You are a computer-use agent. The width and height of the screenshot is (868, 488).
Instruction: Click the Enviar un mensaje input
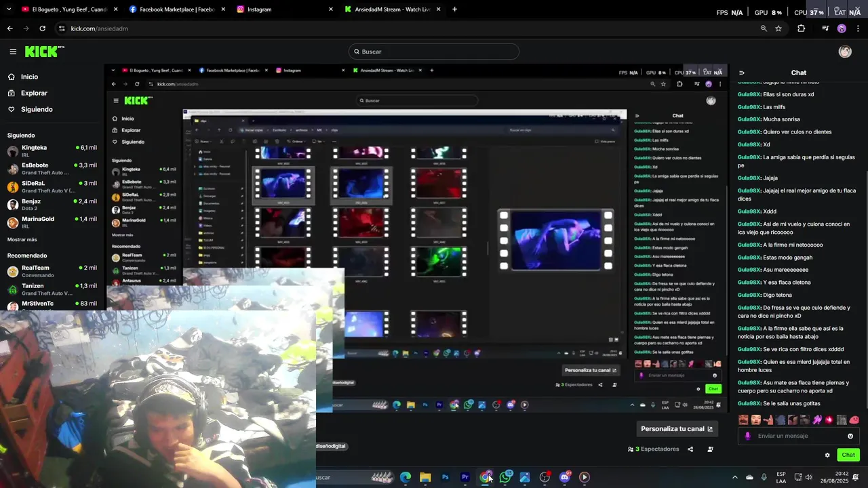(798, 436)
